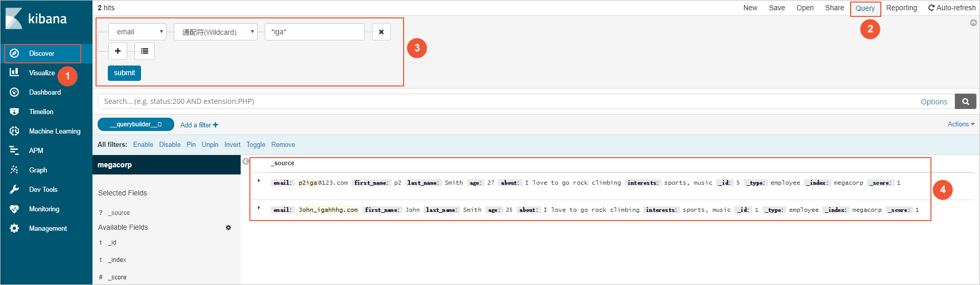Open Machine Learning brain icon
The width and height of the screenshot is (980, 285).
click(x=14, y=131)
